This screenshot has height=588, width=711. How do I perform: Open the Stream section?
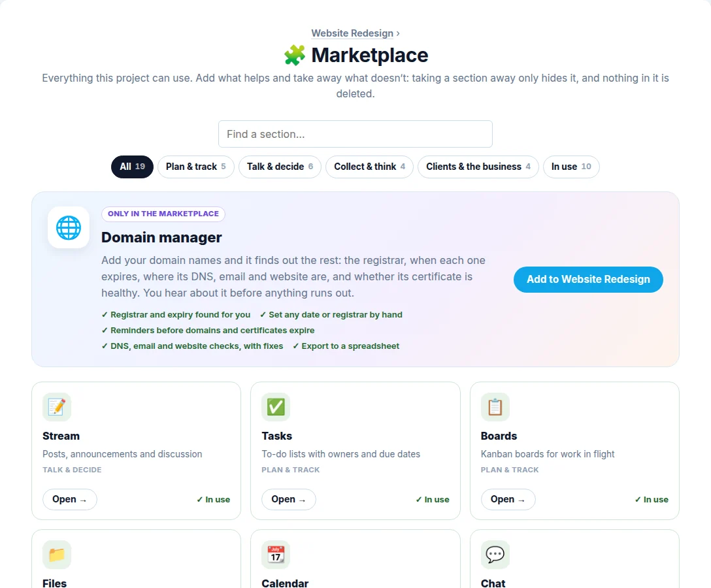coord(70,499)
